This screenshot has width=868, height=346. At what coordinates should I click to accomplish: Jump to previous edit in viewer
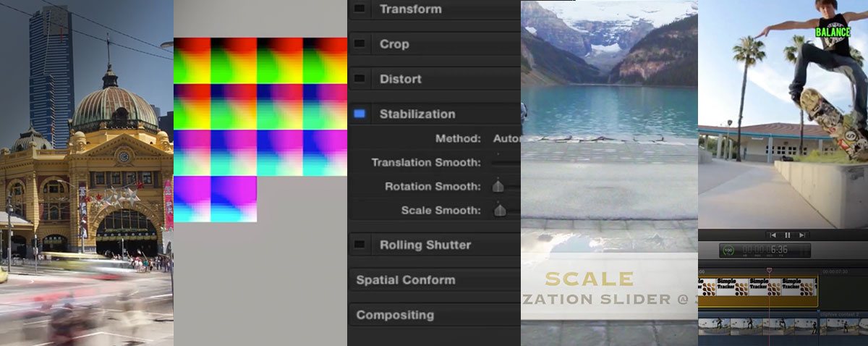pyautogui.click(x=773, y=235)
